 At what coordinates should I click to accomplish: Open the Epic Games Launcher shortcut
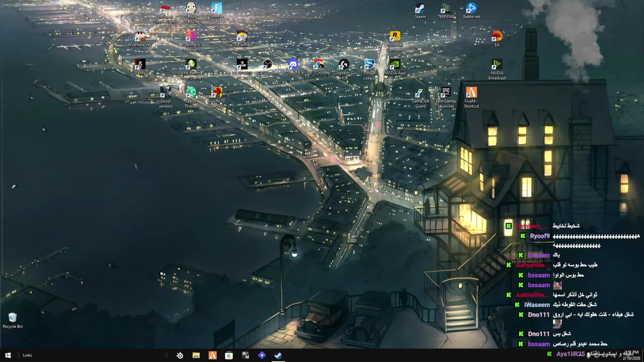[x=446, y=98]
